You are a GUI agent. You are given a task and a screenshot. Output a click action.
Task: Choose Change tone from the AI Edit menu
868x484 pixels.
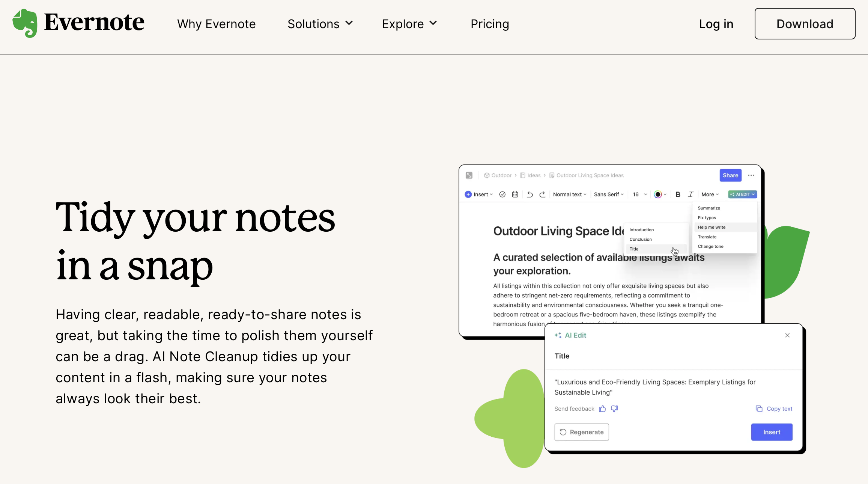tap(725, 247)
